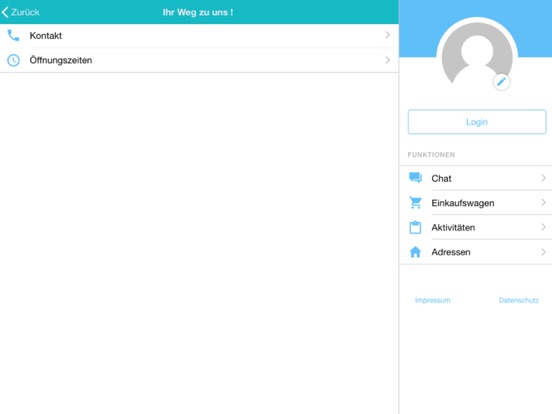Click the shopping cart icon

pyautogui.click(x=415, y=203)
